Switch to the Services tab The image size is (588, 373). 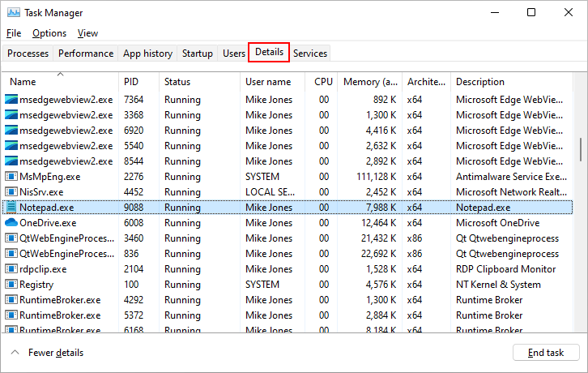point(309,54)
